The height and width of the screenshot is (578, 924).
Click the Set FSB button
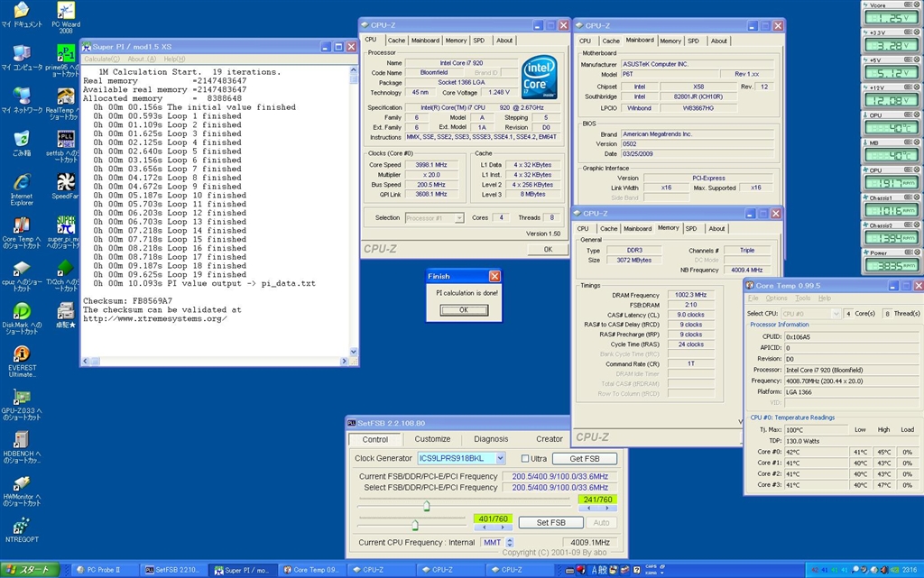(550, 522)
